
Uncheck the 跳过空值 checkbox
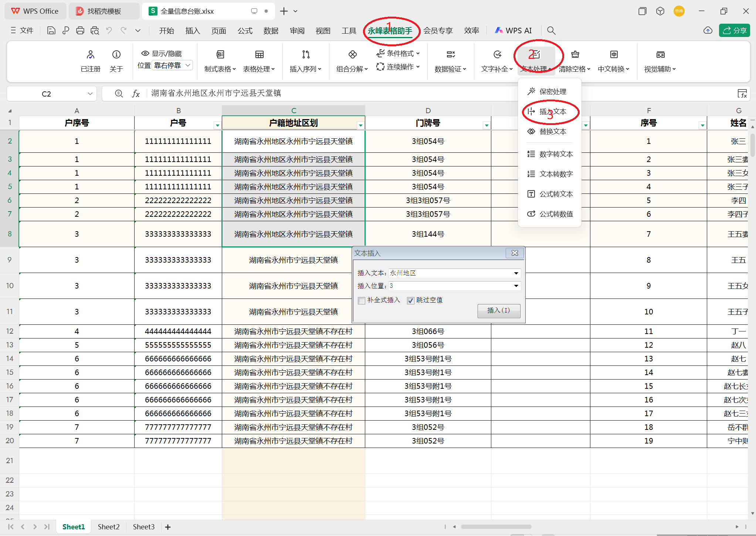tap(410, 301)
